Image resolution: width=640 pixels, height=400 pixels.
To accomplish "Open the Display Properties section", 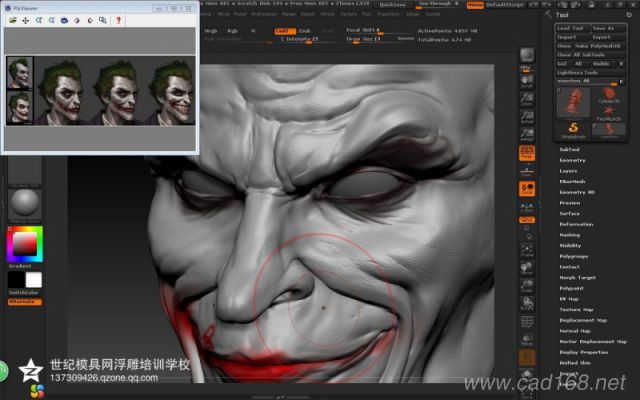I will (584, 352).
